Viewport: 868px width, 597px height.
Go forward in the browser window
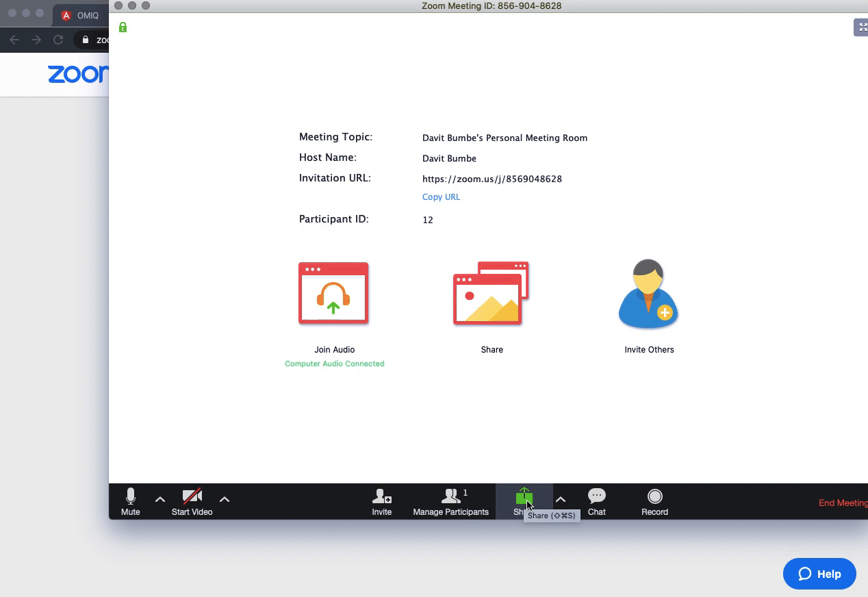36,40
